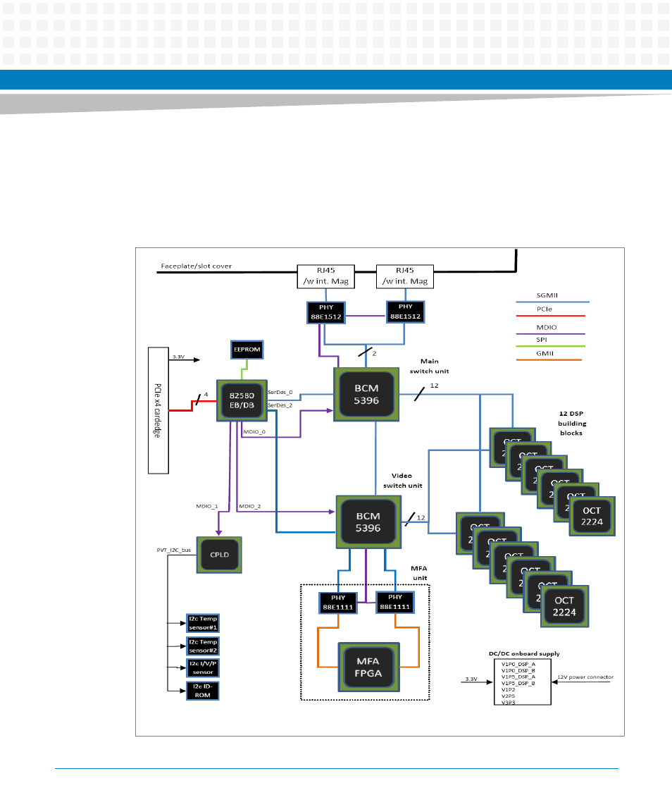
Task: Click the 'SGMII' legend label
Action: (x=547, y=295)
